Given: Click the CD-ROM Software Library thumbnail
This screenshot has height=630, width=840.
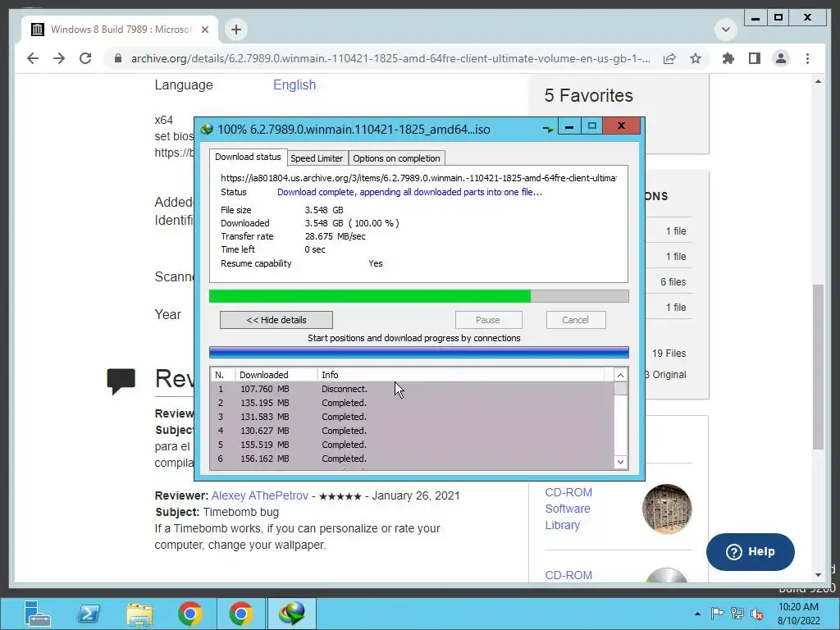Looking at the screenshot, I should (x=667, y=509).
